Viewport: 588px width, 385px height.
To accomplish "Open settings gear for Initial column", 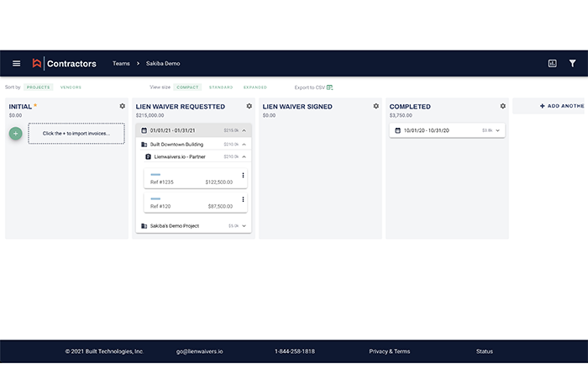I will tap(123, 107).
